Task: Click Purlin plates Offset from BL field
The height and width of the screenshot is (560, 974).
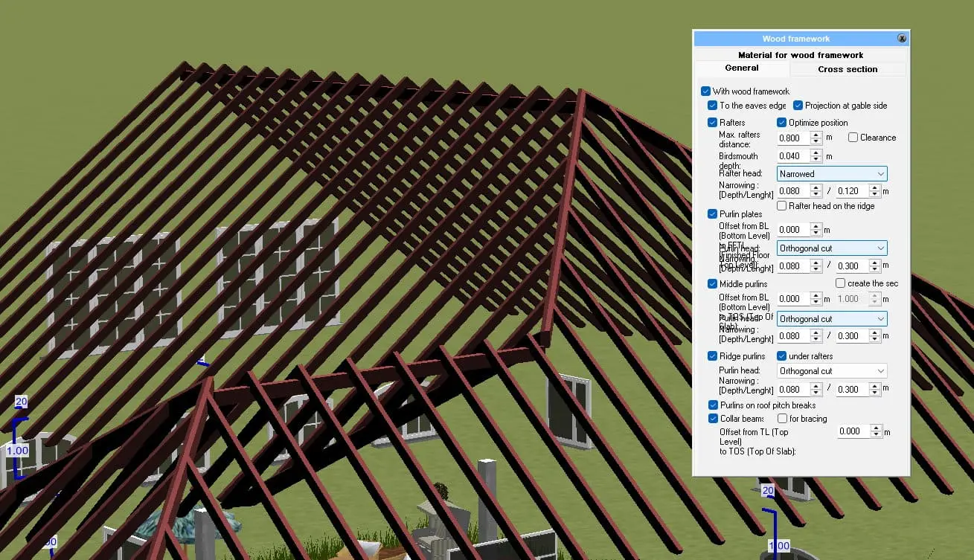Action: tap(793, 231)
